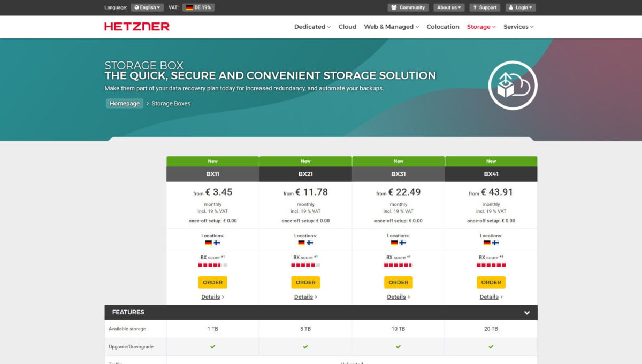Screen dimensions: 642x364
Task: Click the Upgrade/Downgrade checkmark for BX11
Action: click(x=213, y=347)
